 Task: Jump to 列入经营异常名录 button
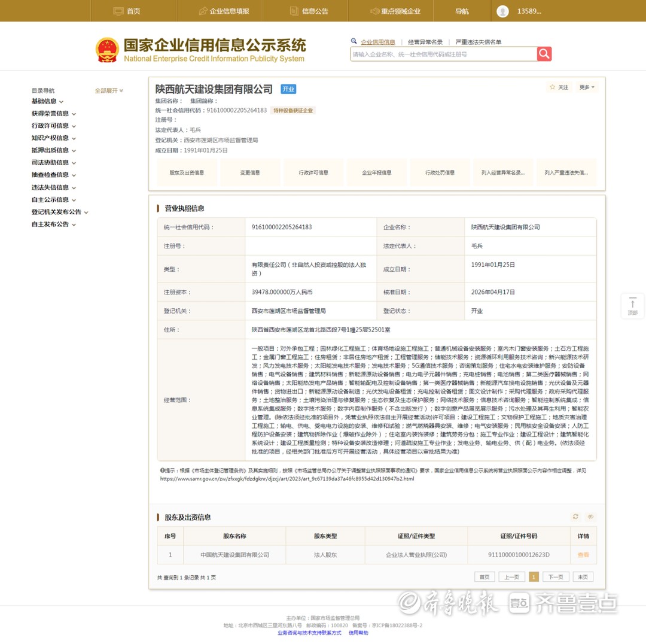click(503, 172)
